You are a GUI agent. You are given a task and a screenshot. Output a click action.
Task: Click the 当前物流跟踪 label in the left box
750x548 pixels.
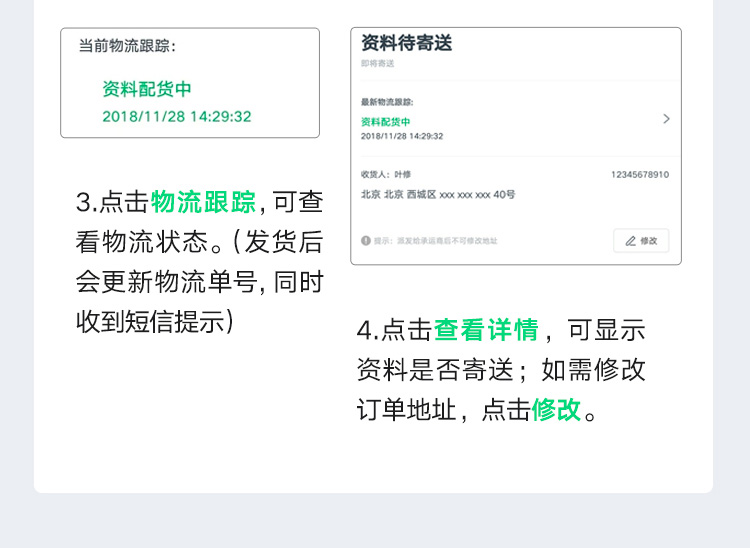click(127, 46)
